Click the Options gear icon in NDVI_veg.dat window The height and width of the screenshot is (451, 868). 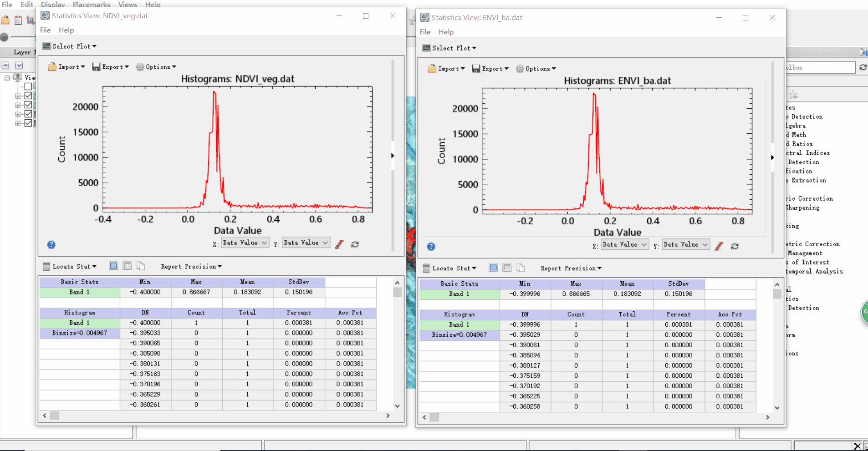pyautogui.click(x=140, y=67)
